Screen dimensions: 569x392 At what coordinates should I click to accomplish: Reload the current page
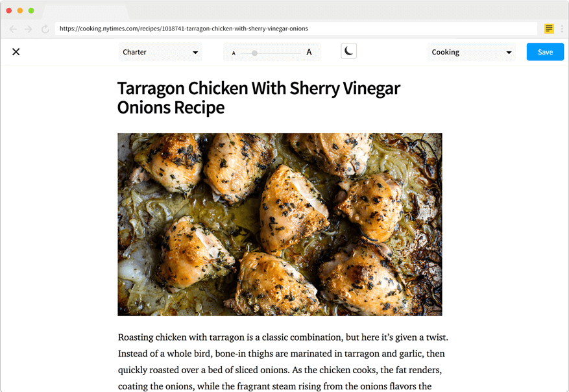(45, 29)
